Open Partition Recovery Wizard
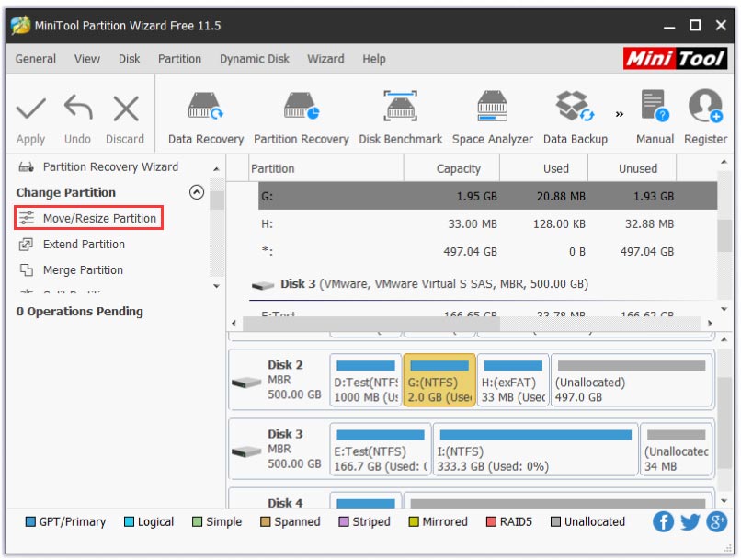Screen dimensions: 741x560 (110, 166)
